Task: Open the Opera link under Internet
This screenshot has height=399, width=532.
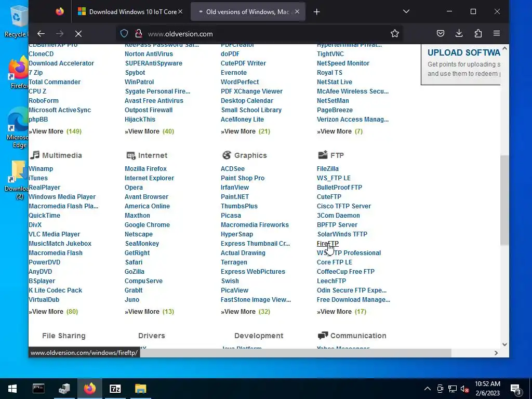Action: pyautogui.click(x=134, y=188)
